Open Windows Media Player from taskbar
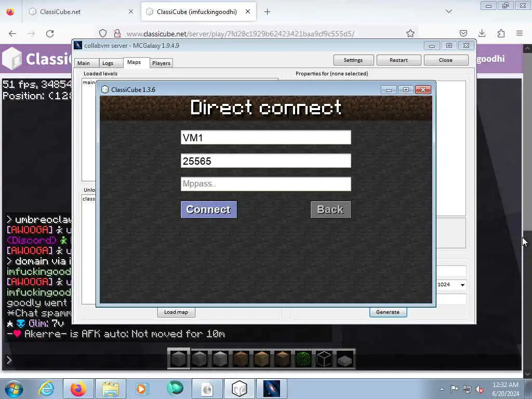 141,389
